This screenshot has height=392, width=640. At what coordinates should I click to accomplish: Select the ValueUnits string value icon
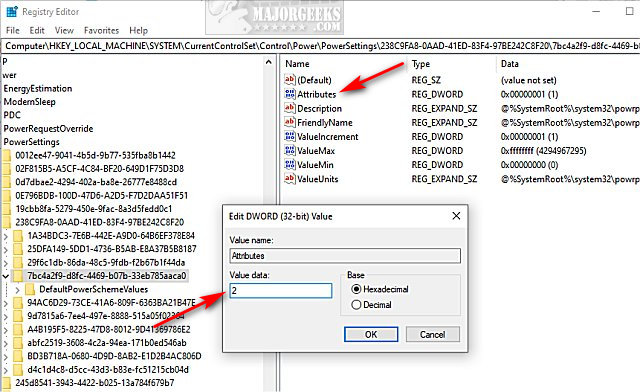point(289,178)
